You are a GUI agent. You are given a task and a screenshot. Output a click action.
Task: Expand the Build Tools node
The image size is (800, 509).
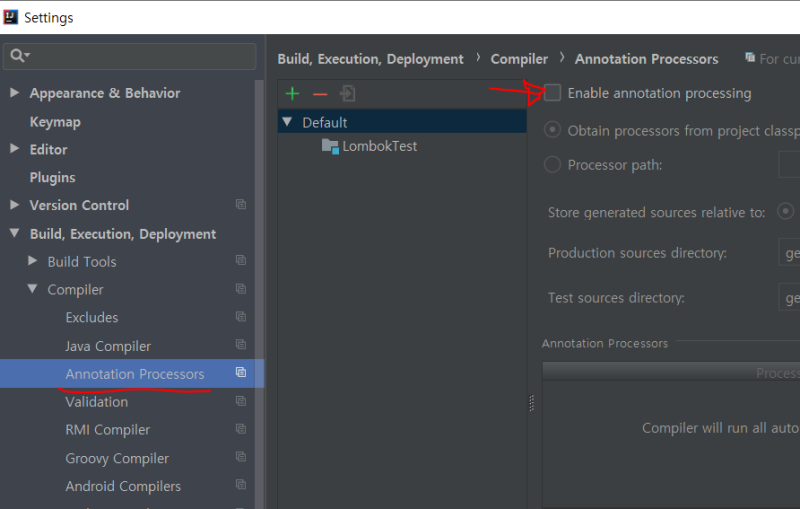32,261
